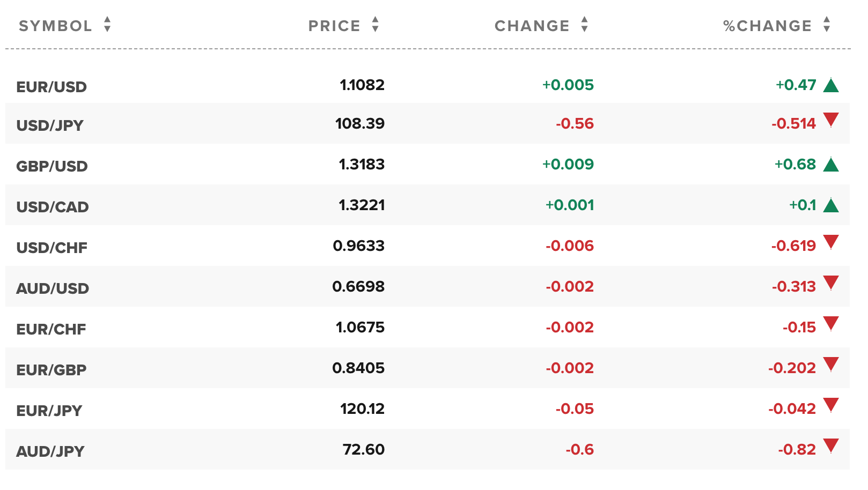Open the EUR/CHF symbol link
The height and width of the screenshot is (490, 868).
coord(51,329)
